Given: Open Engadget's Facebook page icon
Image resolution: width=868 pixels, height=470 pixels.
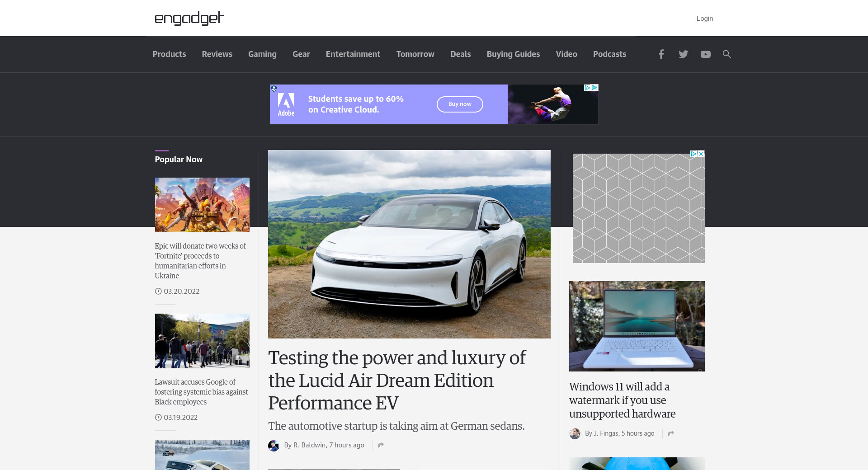Looking at the screenshot, I should coord(661,54).
